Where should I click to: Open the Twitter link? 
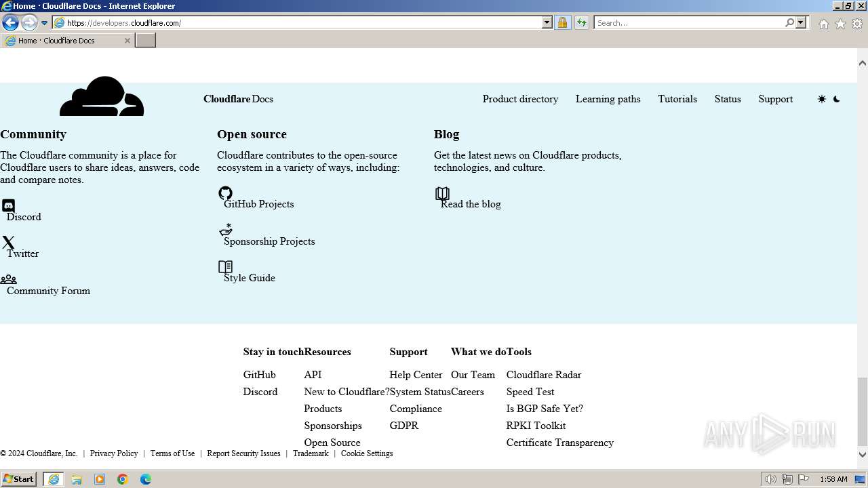point(22,253)
